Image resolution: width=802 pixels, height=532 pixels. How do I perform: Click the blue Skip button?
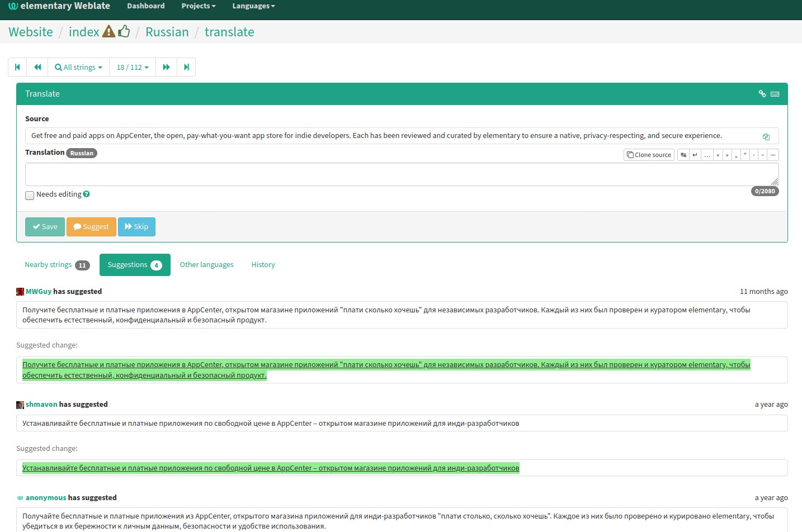click(136, 227)
